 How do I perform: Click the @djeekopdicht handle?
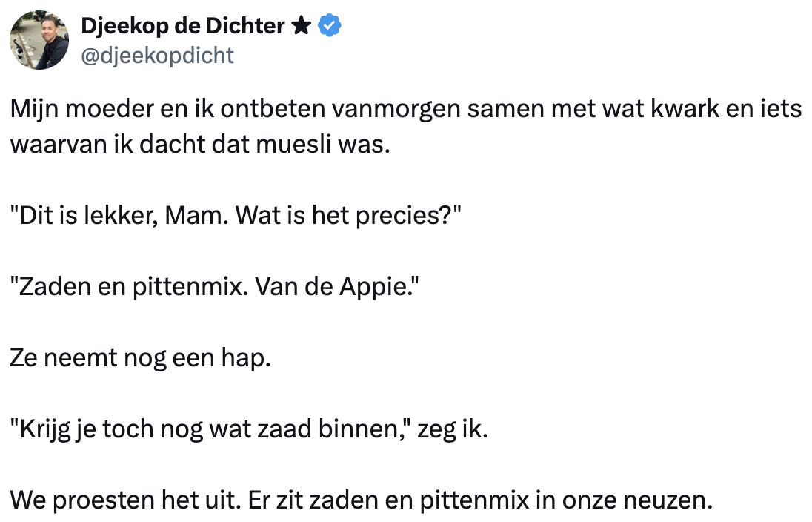pyautogui.click(x=156, y=55)
